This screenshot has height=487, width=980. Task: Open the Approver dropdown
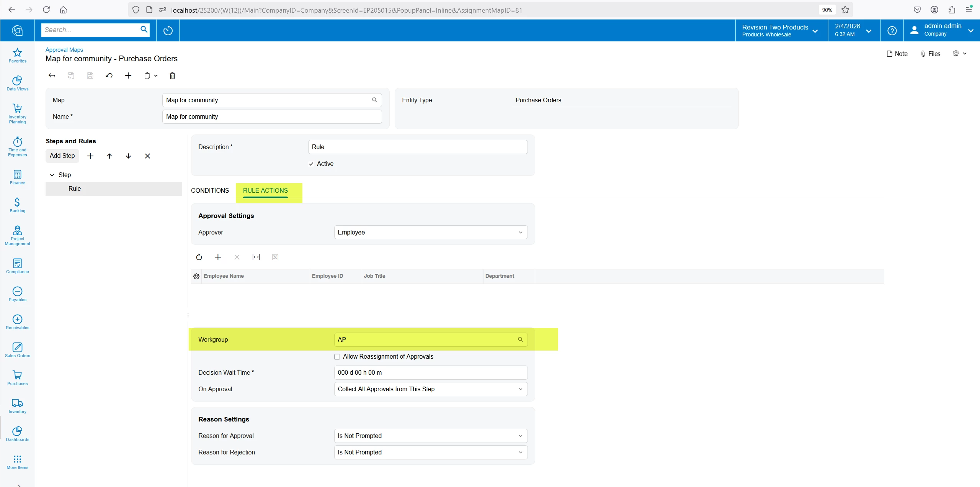[431, 232]
